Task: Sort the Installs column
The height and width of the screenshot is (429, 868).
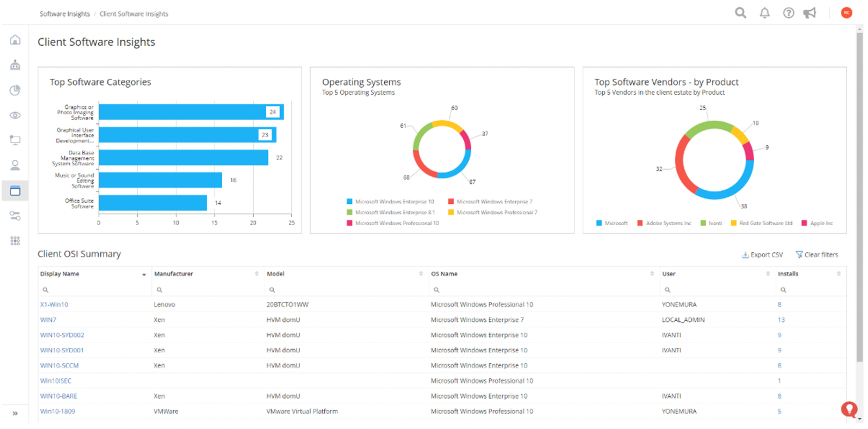Action: (x=838, y=273)
